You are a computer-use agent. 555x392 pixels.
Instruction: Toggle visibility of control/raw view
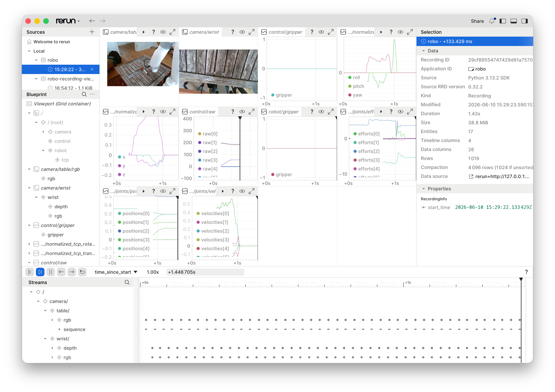[242, 112]
